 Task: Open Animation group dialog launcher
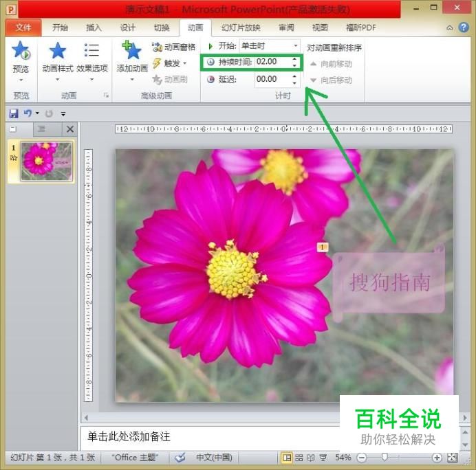tap(106, 96)
